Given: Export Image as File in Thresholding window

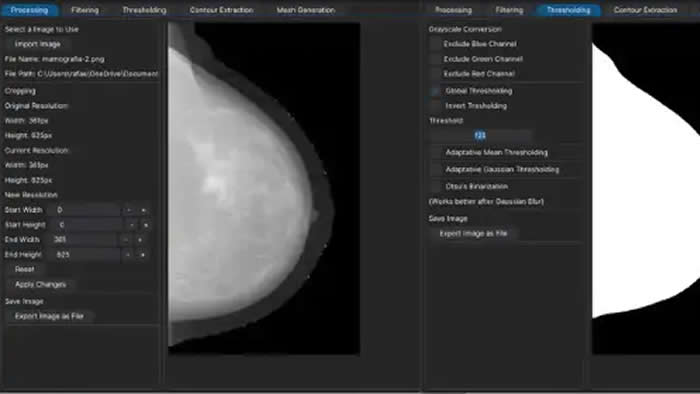Looking at the screenshot, I should click(473, 233).
